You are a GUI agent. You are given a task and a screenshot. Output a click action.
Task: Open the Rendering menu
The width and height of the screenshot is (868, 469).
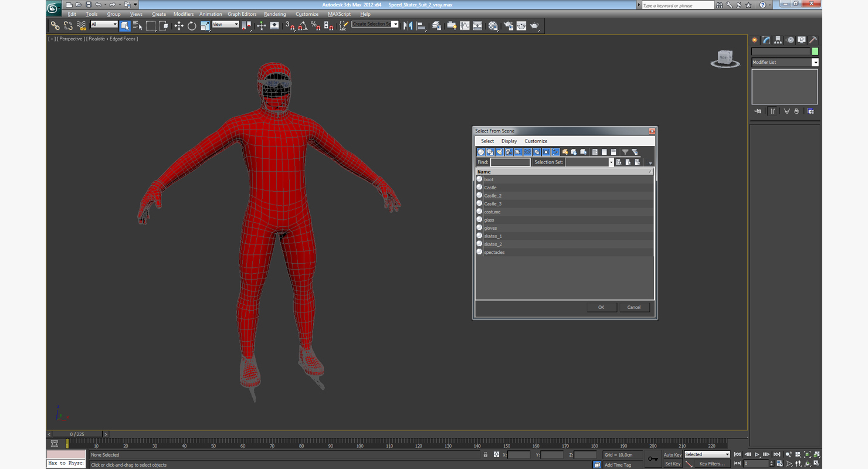click(274, 14)
